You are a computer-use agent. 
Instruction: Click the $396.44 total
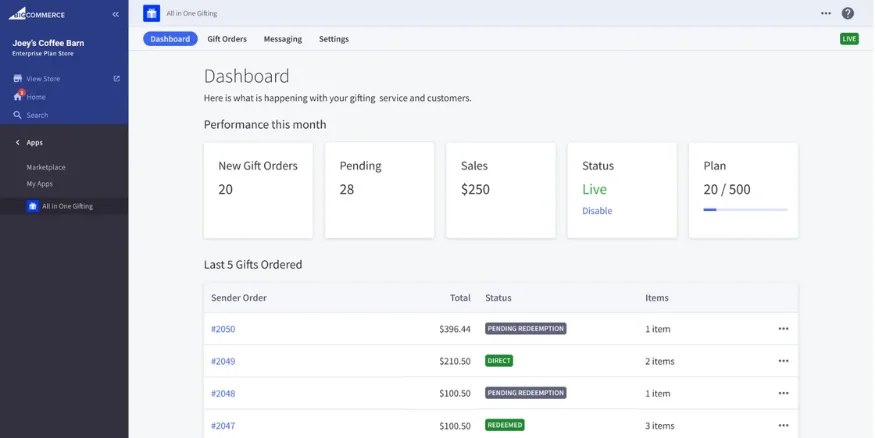[x=455, y=329]
